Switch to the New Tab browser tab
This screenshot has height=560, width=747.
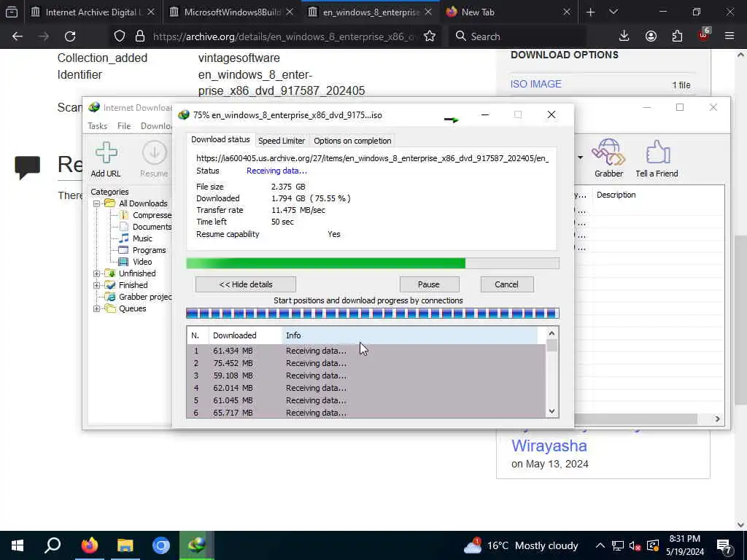[x=508, y=12]
